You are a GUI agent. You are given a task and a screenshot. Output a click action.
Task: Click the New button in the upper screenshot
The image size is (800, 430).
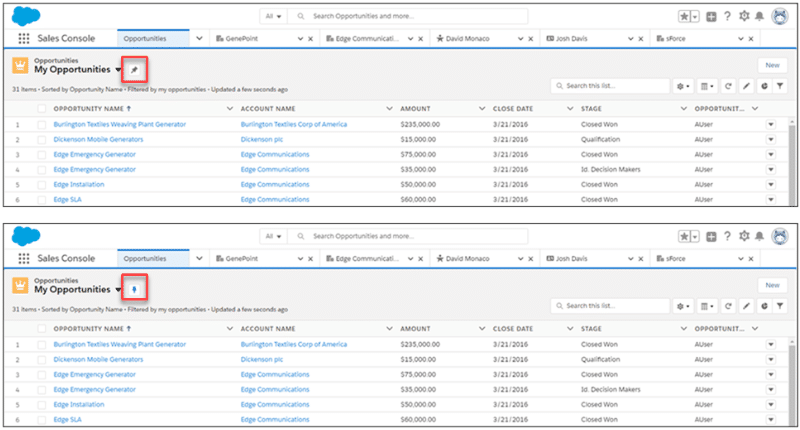(770, 64)
